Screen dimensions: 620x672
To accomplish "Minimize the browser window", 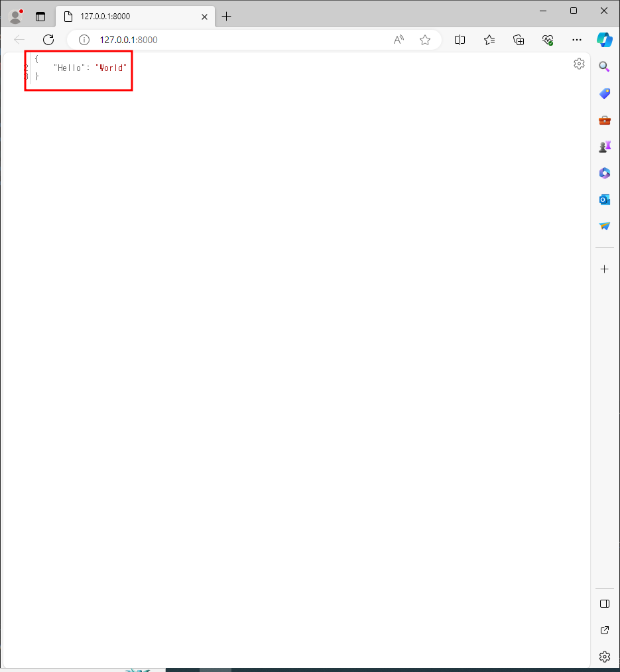I will (x=543, y=11).
